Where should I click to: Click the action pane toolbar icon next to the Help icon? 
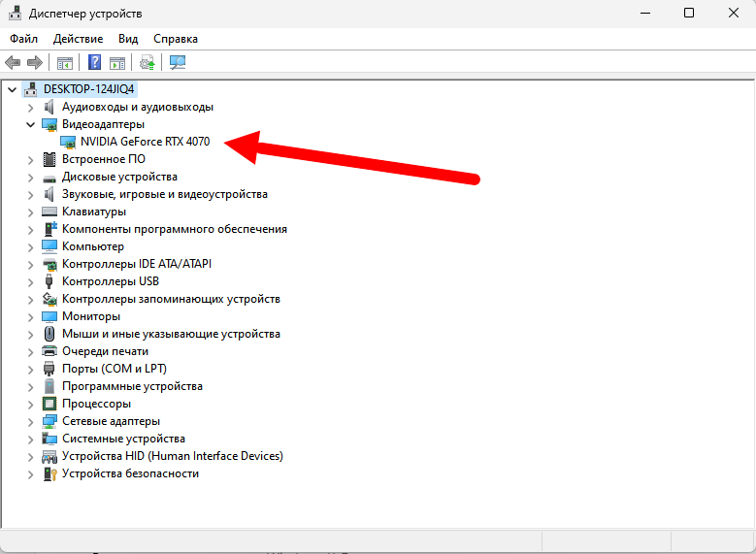click(117, 63)
